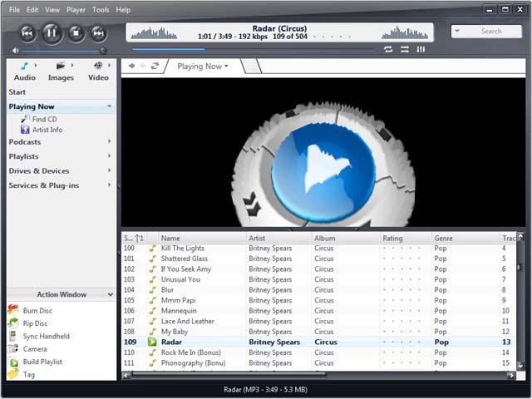The height and width of the screenshot is (399, 532).
Task: Expand the Playlists section
Action: tap(109, 156)
